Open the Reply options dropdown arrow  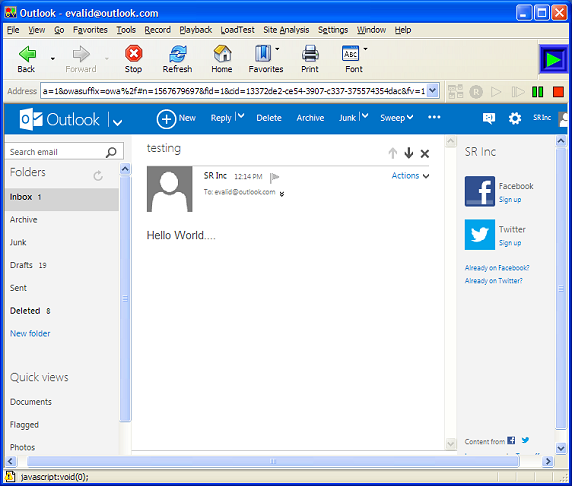coord(240,116)
